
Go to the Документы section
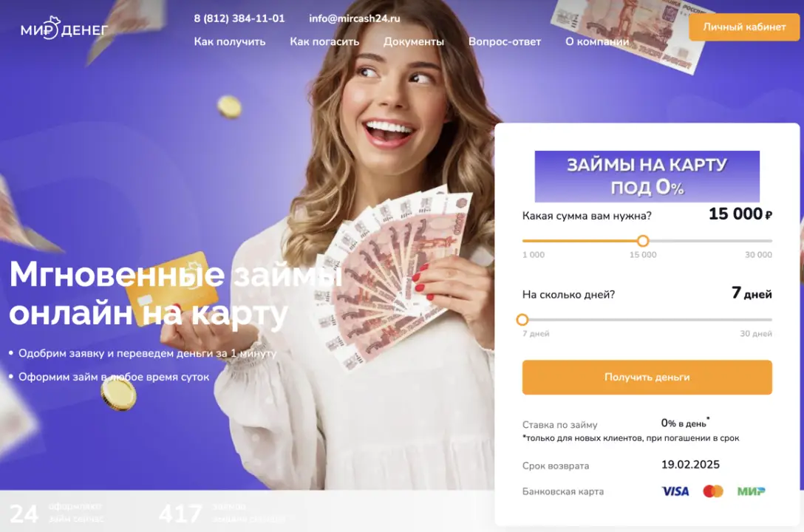414,41
